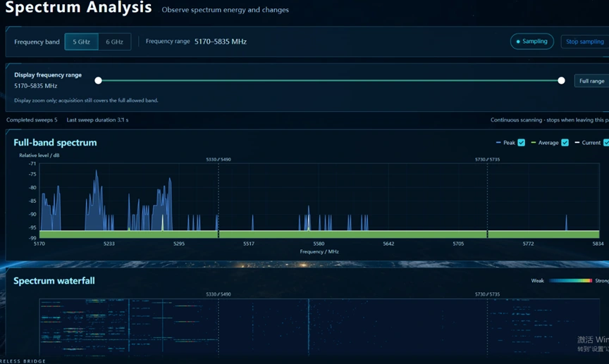
Task: Click the tallest peak near 5233 MHz
Action: click(x=97, y=173)
